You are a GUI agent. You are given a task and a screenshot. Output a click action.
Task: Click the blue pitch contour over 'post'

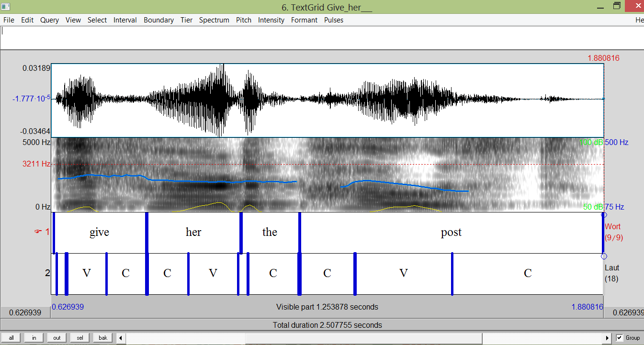click(x=404, y=185)
